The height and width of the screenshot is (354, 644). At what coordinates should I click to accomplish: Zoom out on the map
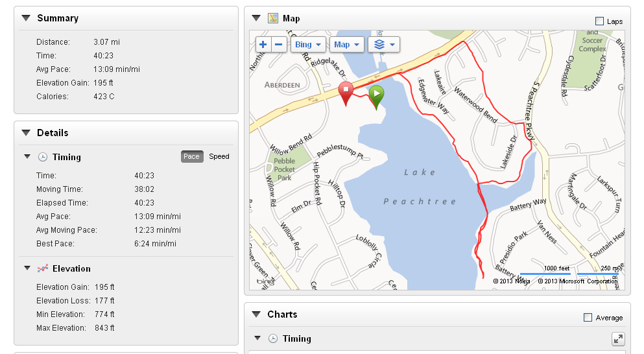[x=279, y=45]
